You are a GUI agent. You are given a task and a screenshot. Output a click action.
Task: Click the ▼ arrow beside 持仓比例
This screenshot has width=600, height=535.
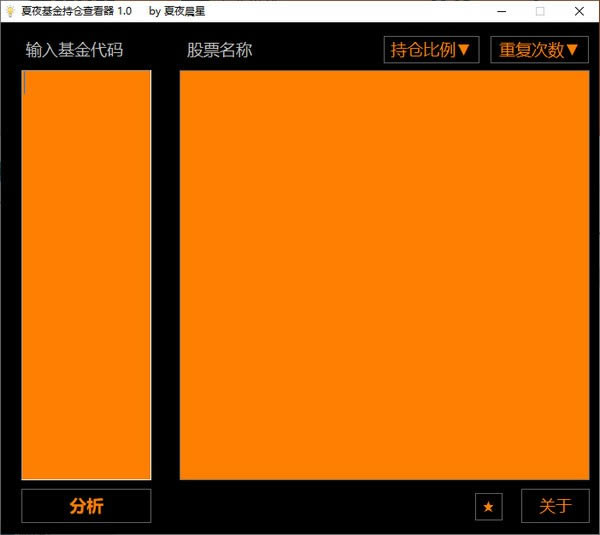pos(464,50)
